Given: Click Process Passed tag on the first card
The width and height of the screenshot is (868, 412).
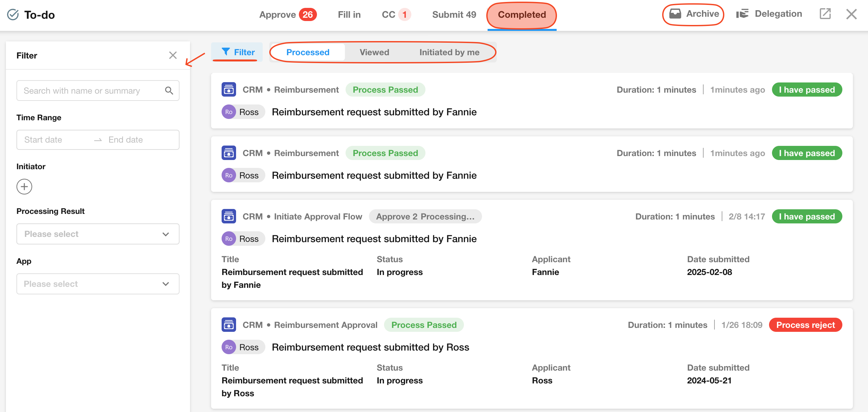Looking at the screenshot, I should point(385,90).
